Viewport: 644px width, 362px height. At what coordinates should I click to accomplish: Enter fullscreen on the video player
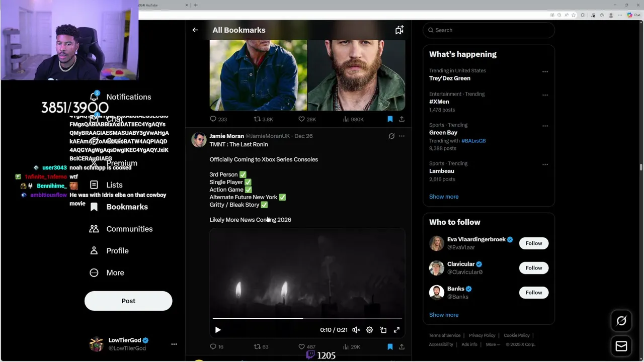396,330
